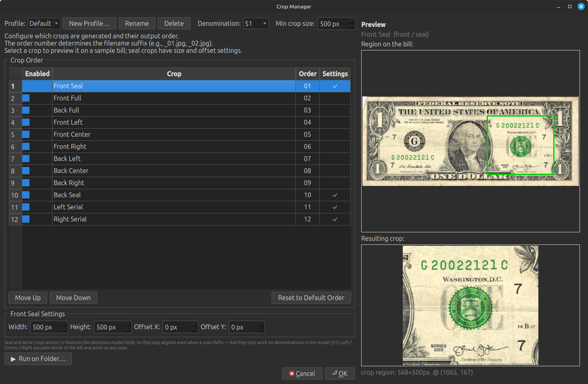The height and width of the screenshot is (384, 588).
Task: Select the Back Right crop row
Action: point(174,183)
